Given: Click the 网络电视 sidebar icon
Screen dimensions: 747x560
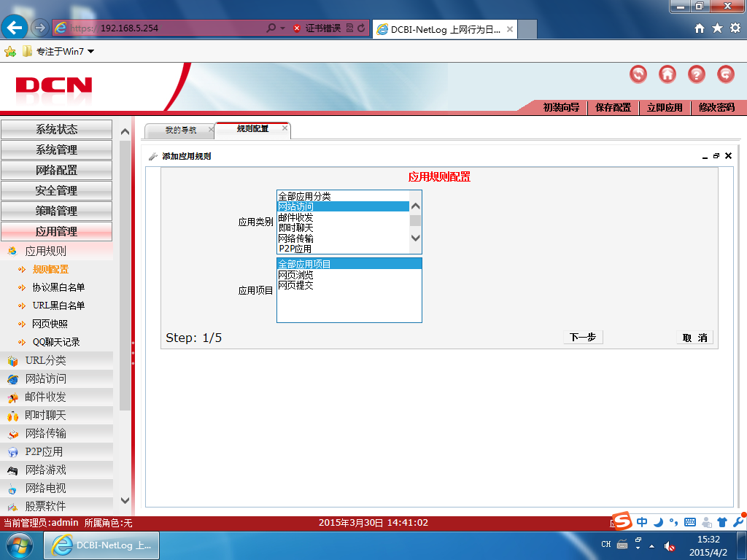Looking at the screenshot, I should 12,489.
